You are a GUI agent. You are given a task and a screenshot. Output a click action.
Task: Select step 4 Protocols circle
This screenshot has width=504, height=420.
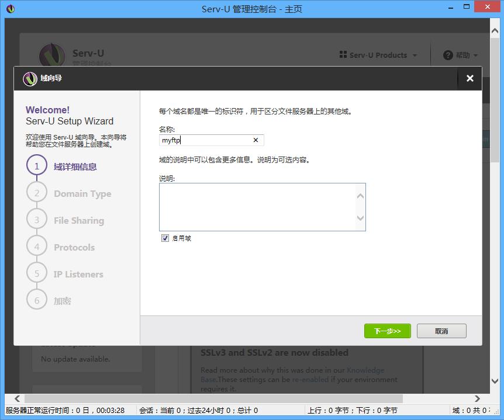coord(37,247)
